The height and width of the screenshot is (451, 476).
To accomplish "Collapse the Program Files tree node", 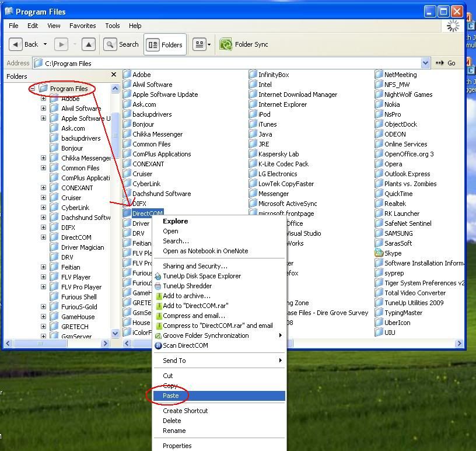I will (33, 89).
